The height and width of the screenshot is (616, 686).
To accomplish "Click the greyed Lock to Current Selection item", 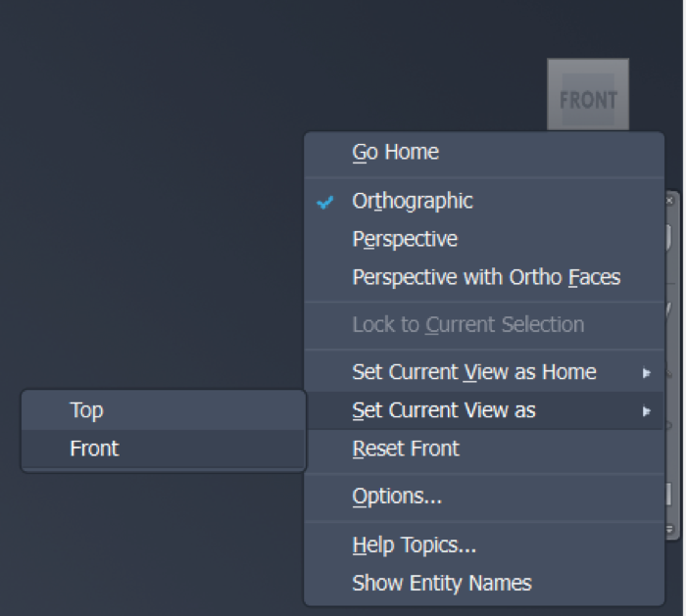I will (467, 324).
